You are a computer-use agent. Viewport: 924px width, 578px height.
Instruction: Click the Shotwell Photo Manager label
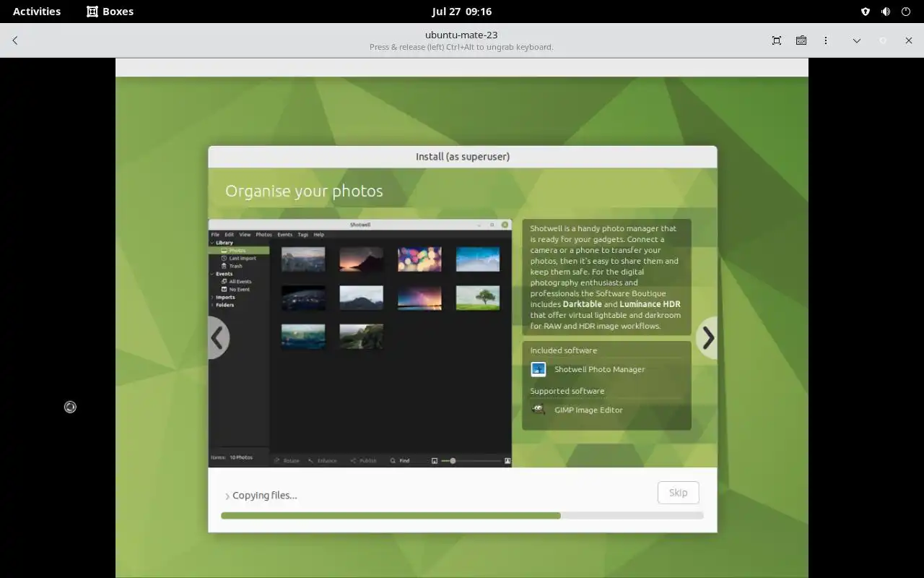pyautogui.click(x=600, y=369)
